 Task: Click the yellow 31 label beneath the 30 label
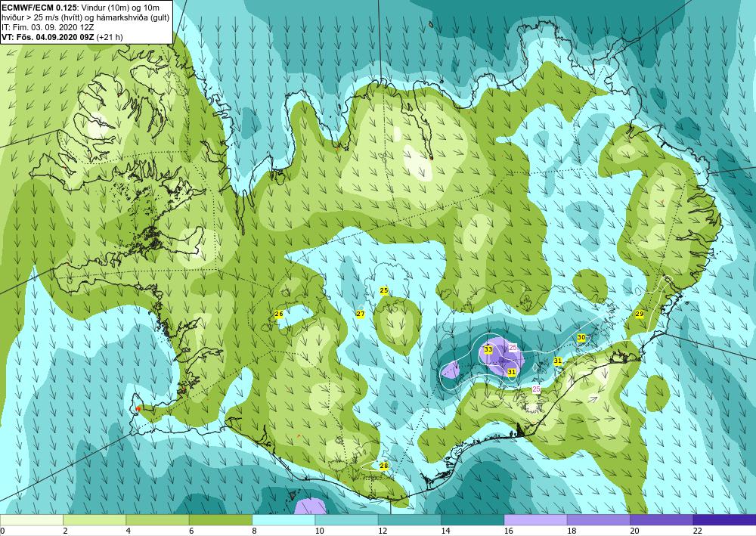point(558,361)
